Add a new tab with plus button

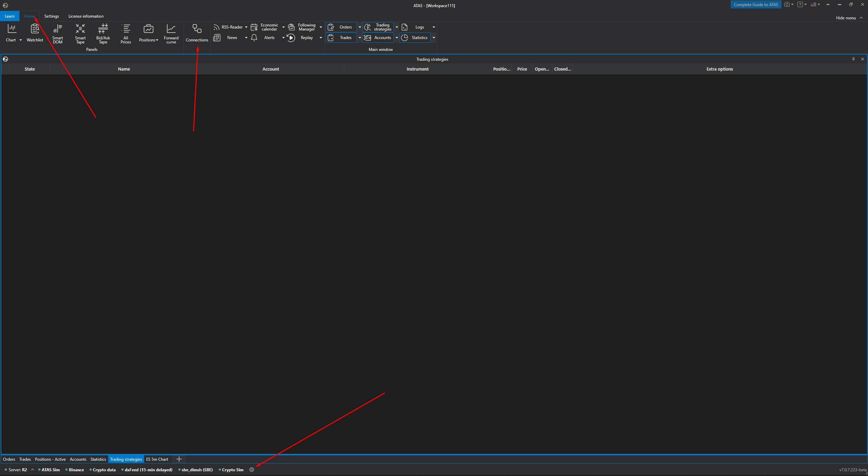pyautogui.click(x=179, y=459)
